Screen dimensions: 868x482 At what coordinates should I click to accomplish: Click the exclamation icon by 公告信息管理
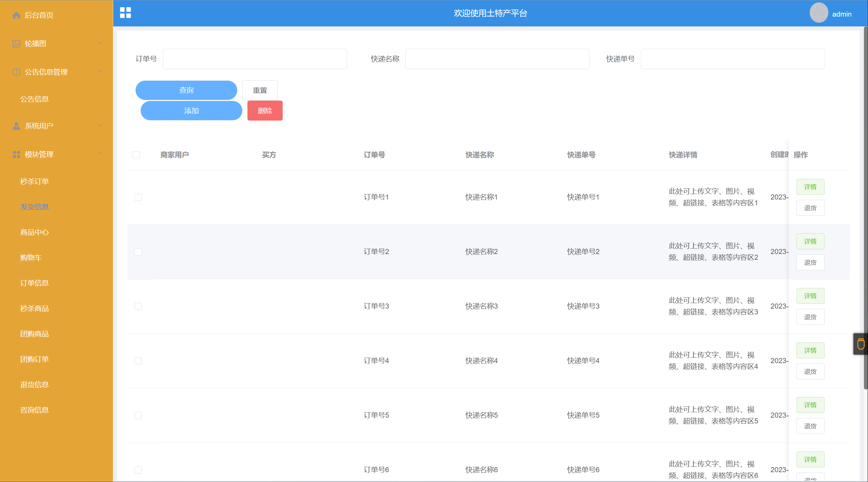click(16, 72)
